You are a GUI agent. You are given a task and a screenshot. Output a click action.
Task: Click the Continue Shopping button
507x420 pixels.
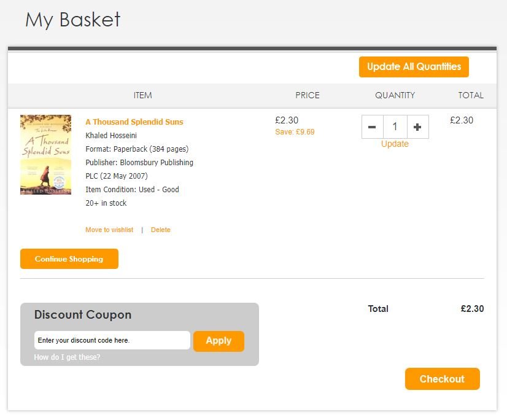pos(69,259)
